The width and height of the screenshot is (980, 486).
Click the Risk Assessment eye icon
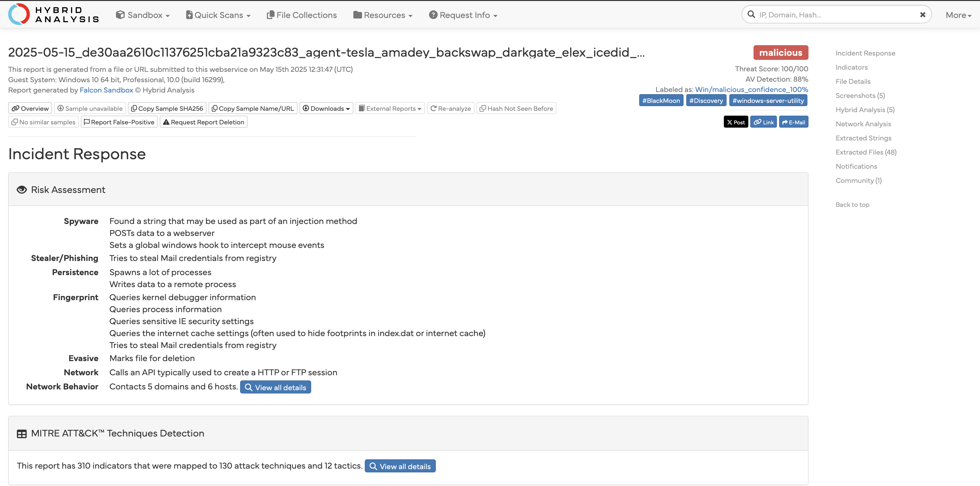(x=22, y=190)
